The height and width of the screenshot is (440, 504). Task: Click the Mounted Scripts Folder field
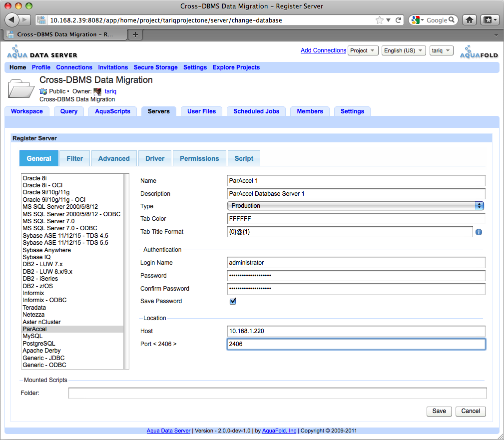pyautogui.click(x=277, y=393)
